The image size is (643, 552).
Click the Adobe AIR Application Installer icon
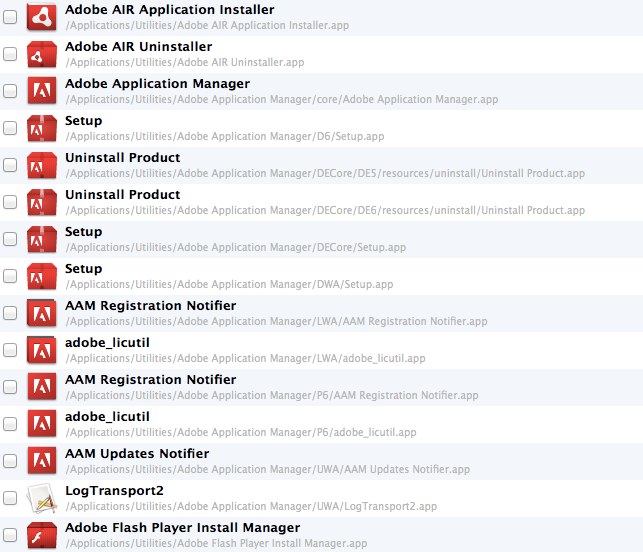41,17
